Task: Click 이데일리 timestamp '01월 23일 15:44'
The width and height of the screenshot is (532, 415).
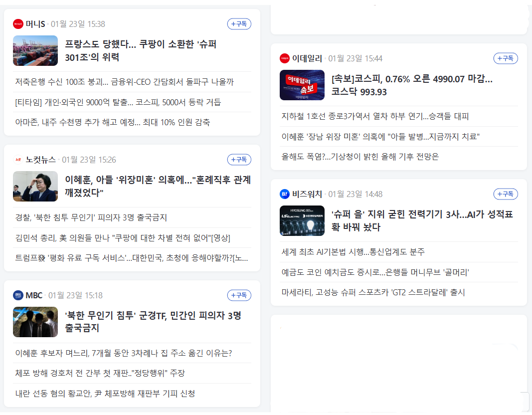Action: [355, 58]
